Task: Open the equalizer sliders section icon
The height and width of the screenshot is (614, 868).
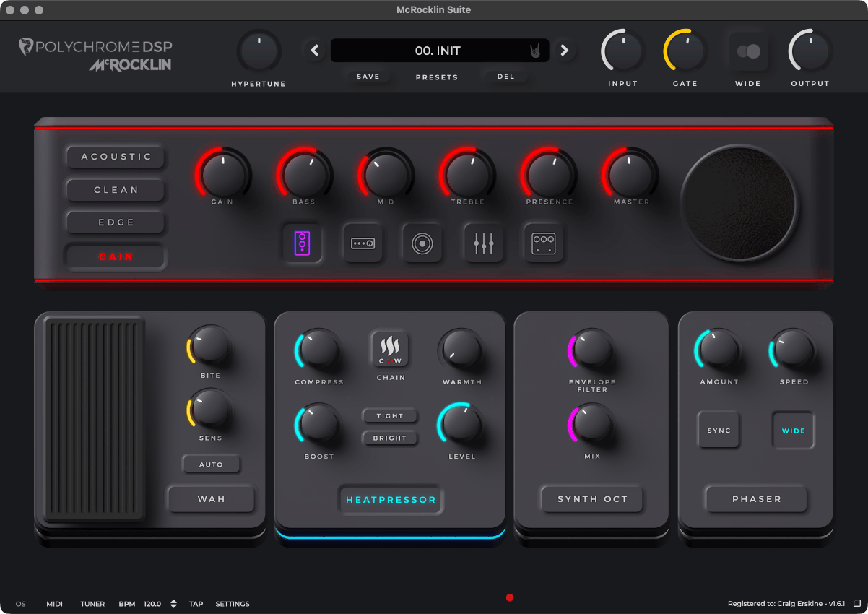Action: click(484, 243)
